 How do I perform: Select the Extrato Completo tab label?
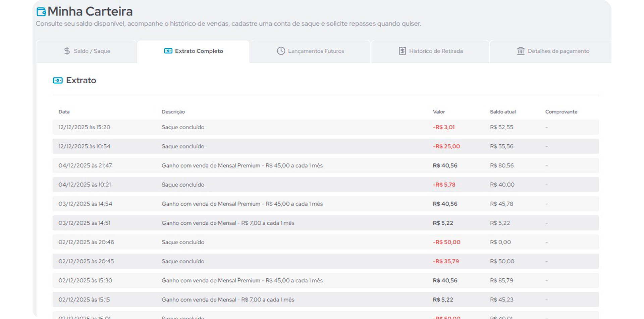pos(199,51)
